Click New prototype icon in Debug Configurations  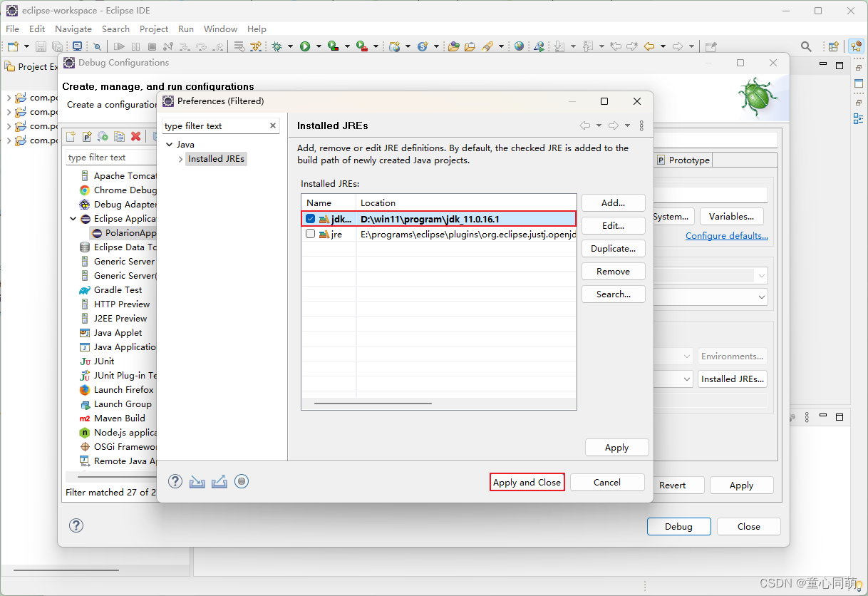[x=87, y=136]
